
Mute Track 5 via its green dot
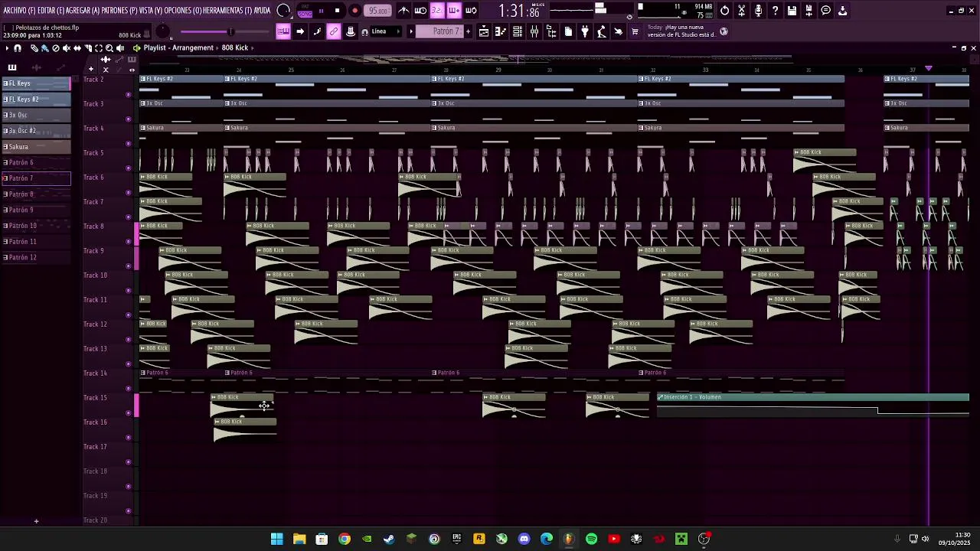[128, 168]
